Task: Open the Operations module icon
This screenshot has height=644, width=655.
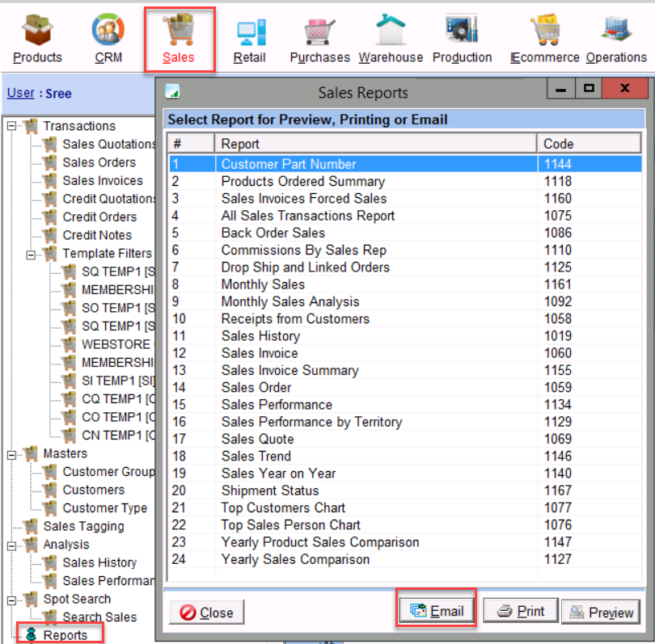Action: [x=616, y=32]
